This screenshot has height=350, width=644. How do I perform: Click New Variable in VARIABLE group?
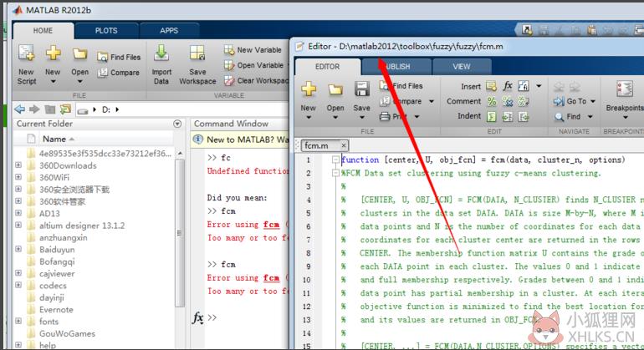[253, 50]
